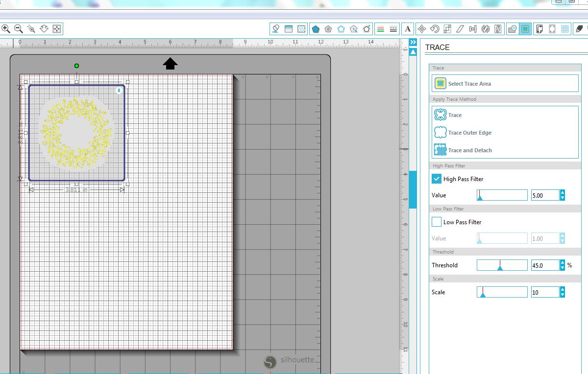Screen dimensions: 588x374
Task: Apply Trace and Detach method
Action: point(469,150)
